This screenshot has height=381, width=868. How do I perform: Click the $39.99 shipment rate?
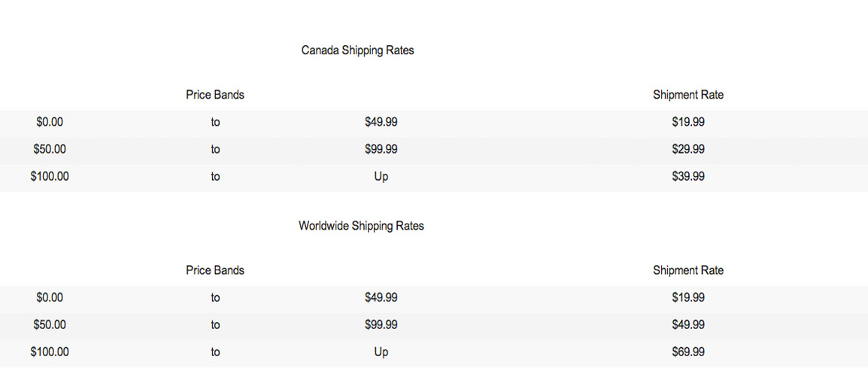(x=687, y=176)
